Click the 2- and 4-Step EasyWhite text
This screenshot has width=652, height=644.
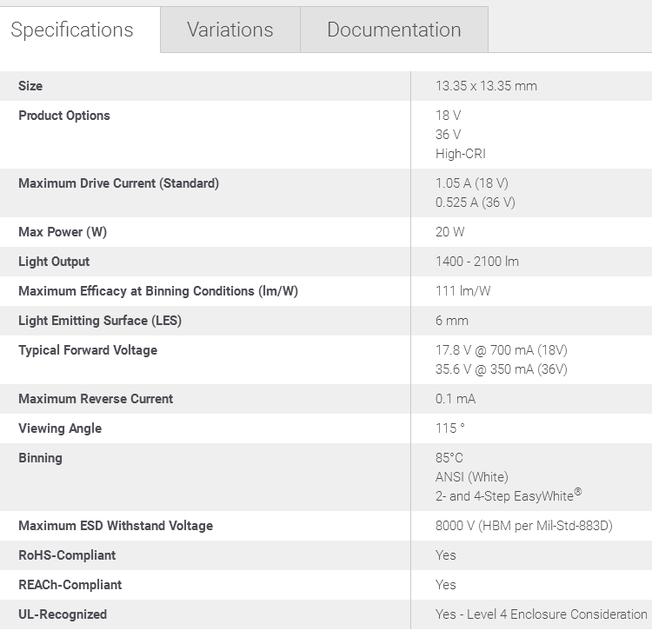pos(509,495)
